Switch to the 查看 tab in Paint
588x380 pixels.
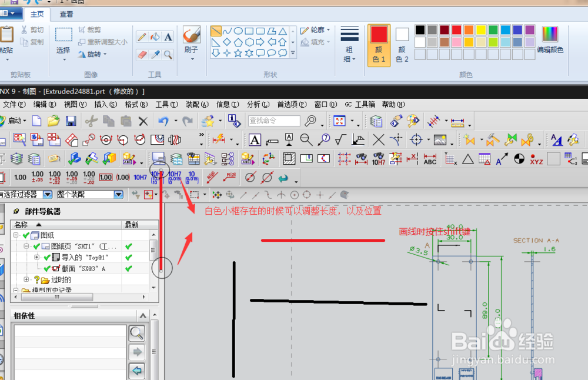66,14
